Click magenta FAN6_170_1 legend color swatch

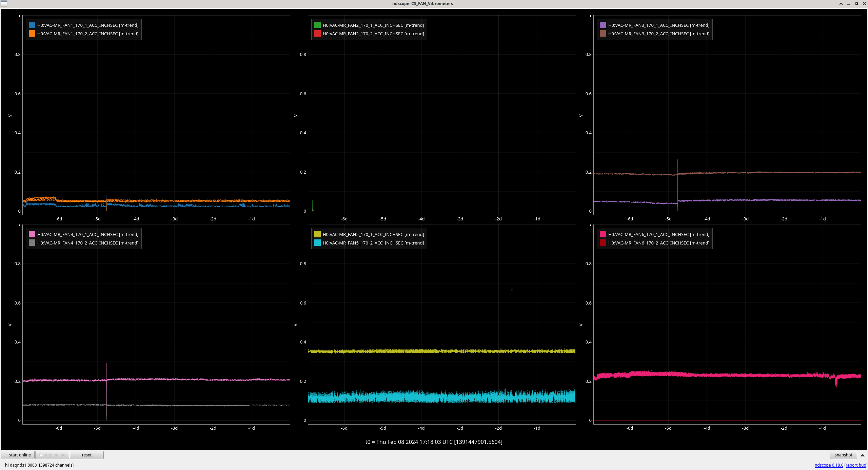[603, 234]
